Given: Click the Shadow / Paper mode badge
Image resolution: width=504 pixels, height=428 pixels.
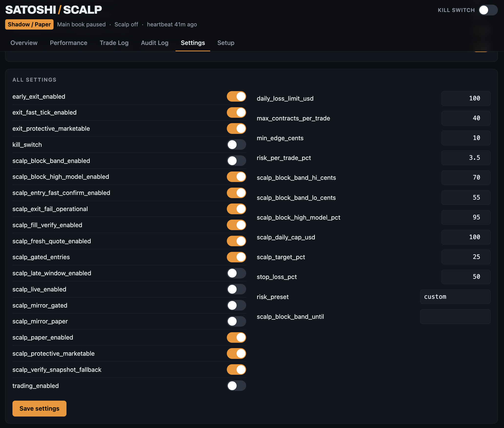Looking at the screenshot, I should (x=29, y=24).
